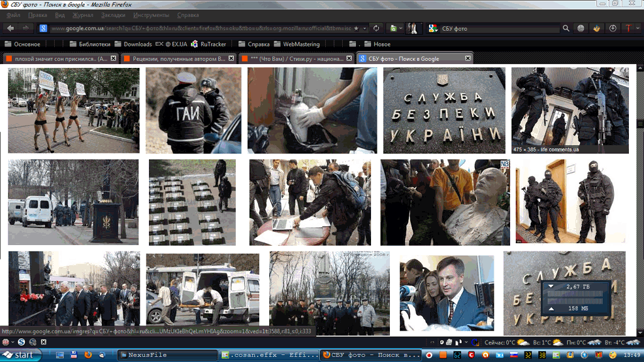The width and height of the screenshot is (644, 362).
Task: Open the Skype icon in the add-on bar
Action: (21, 341)
